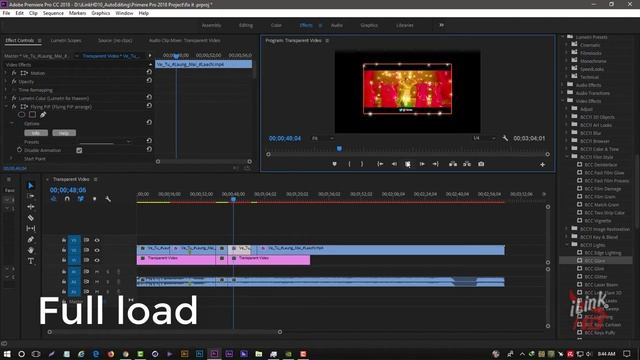Open the Presets dropdown

[106, 142]
